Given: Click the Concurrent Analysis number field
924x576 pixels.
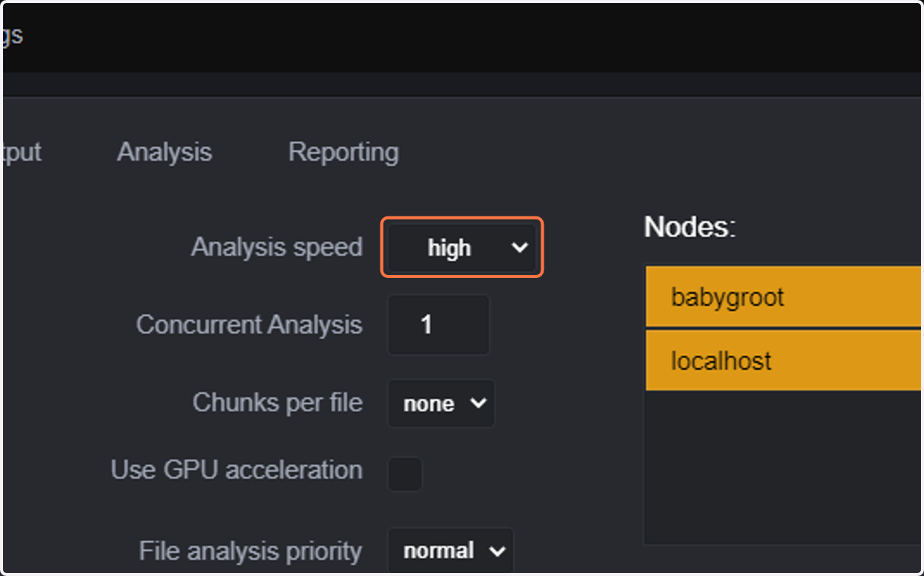Looking at the screenshot, I should pos(439,325).
